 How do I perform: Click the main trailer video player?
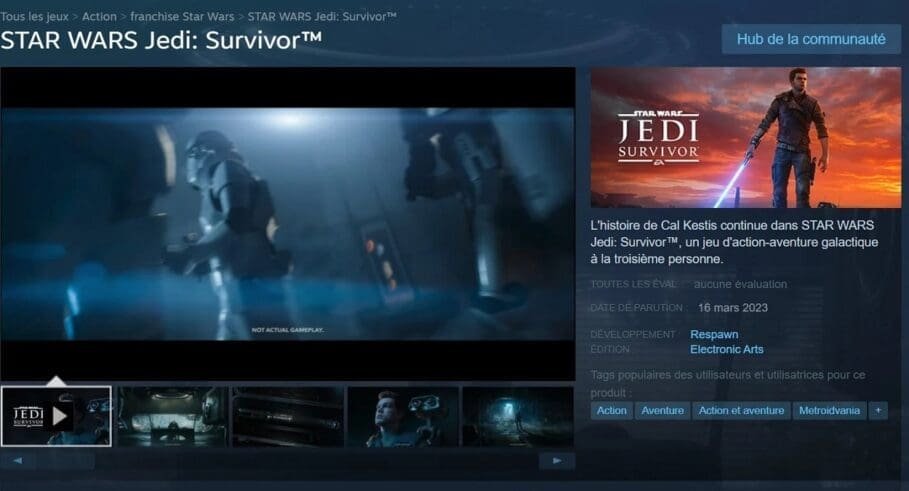click(288, 224)
